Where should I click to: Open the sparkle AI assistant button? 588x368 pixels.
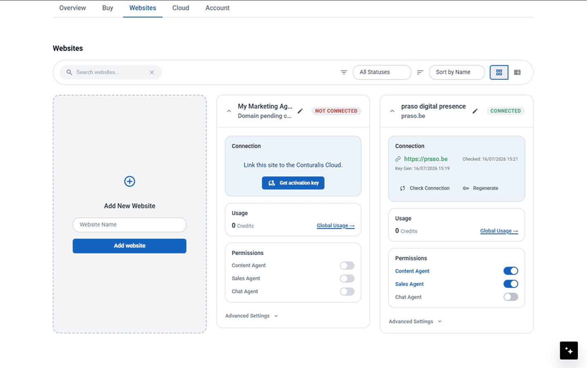[x=569, y=350]
